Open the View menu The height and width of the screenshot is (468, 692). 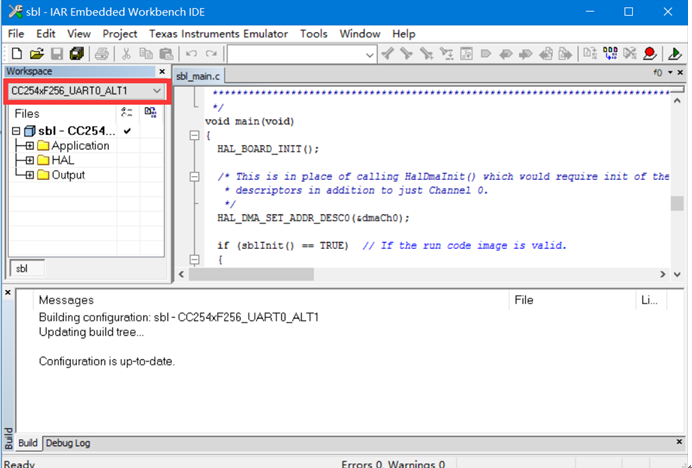click(79, 34)
